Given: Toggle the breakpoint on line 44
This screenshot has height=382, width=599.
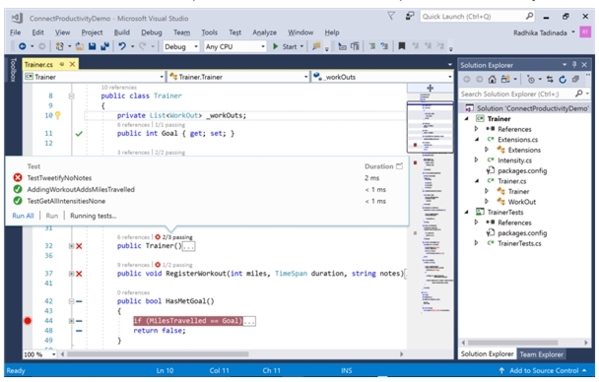Looking at the screenshot, I should point(28,320).
